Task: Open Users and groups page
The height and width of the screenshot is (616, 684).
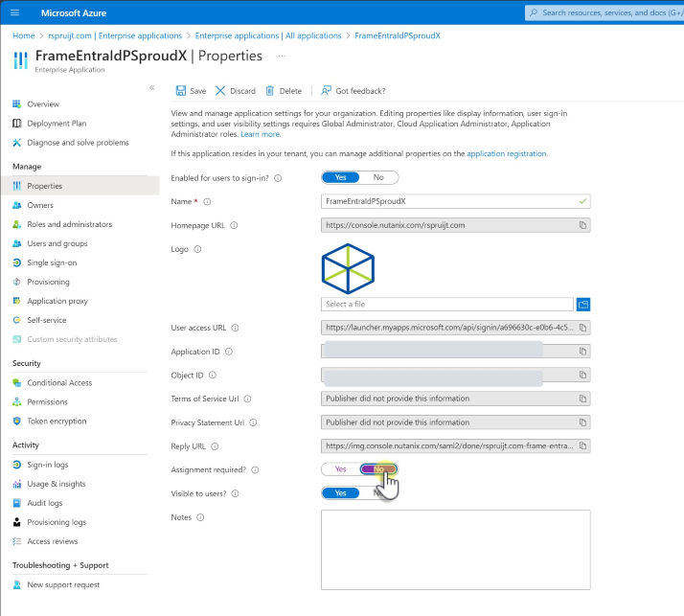Action: 57,243
